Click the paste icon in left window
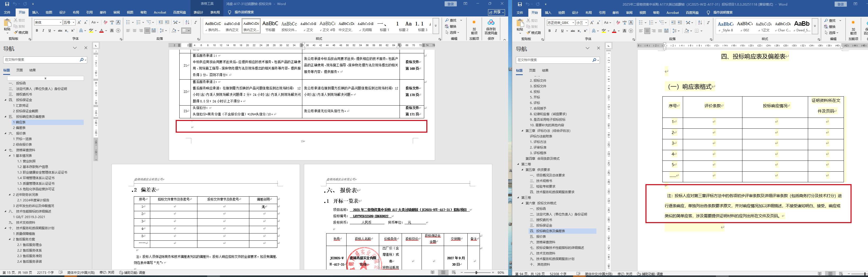Image resolution: width=868 pixels, height=277 pixels. 7,23
